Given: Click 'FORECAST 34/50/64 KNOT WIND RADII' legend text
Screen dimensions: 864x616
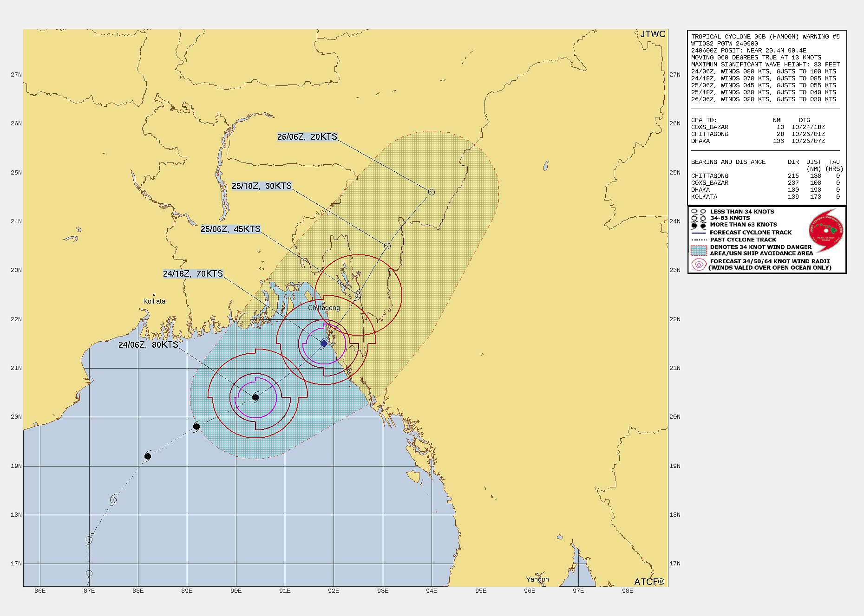Looking at the screenshot, I should point(770,261).
